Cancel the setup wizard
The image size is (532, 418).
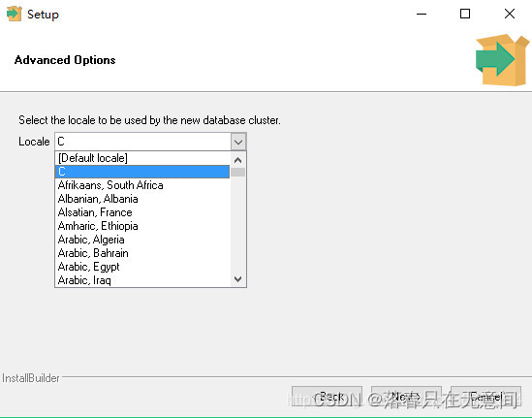(x=485, y=397)
